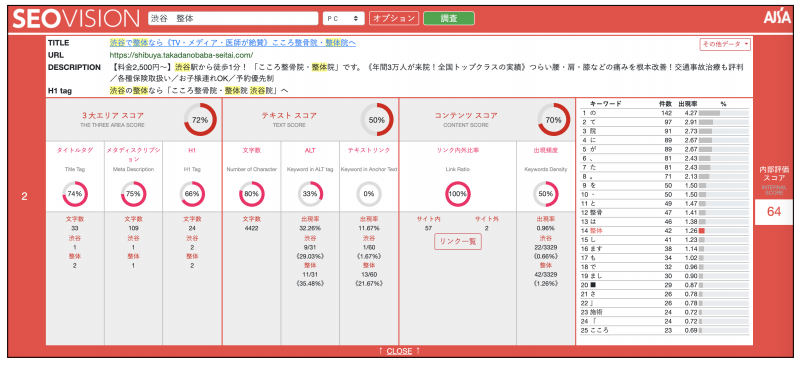The image size is (801, 365).
Task: Click the リンク内外比率 label
Action: pyautogui.click(x=458, y=150)
